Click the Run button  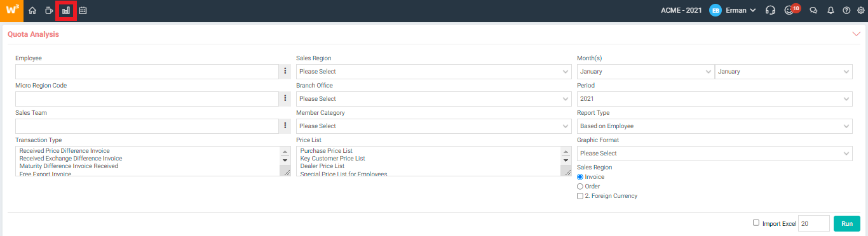[x=847, y=223]
